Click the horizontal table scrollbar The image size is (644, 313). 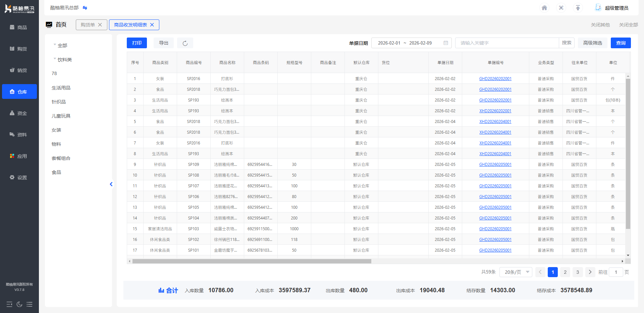click(x=252, y=261)
